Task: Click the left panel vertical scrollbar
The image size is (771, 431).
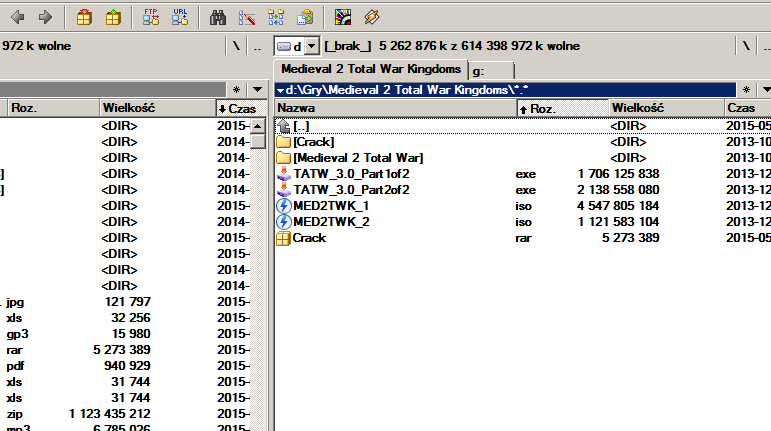Action: 258,250
